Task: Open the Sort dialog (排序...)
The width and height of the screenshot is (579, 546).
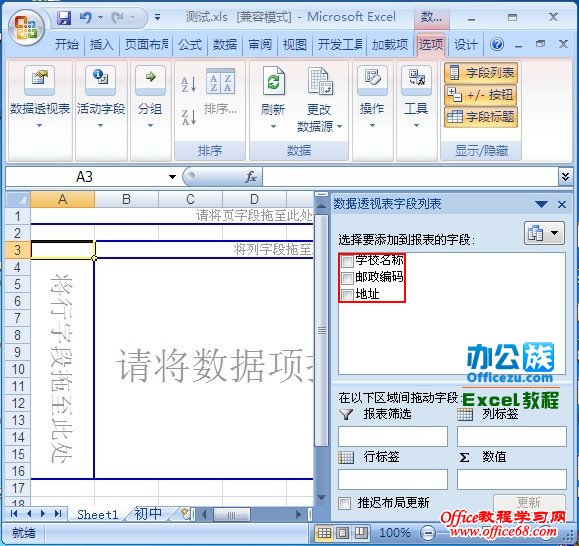Action: 220,91
